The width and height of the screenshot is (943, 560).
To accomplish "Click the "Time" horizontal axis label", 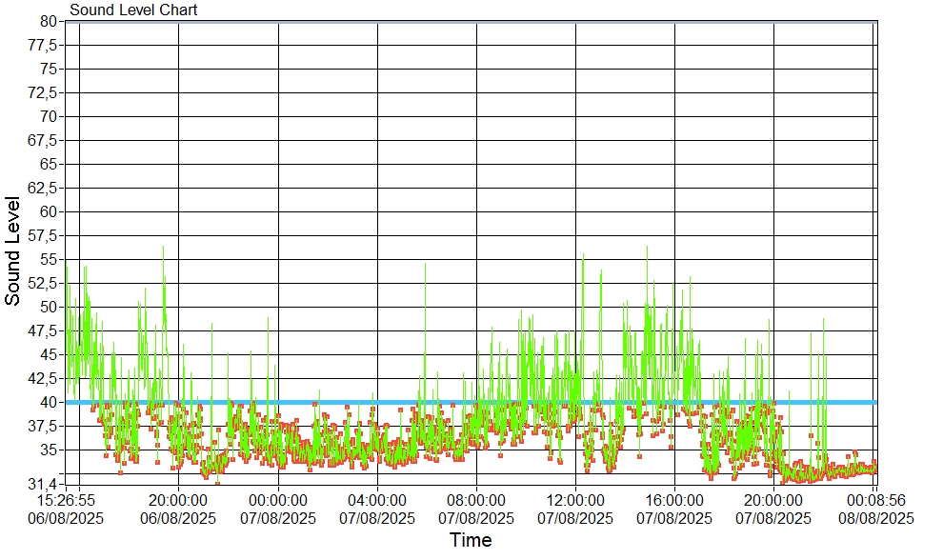I will 471,541.
